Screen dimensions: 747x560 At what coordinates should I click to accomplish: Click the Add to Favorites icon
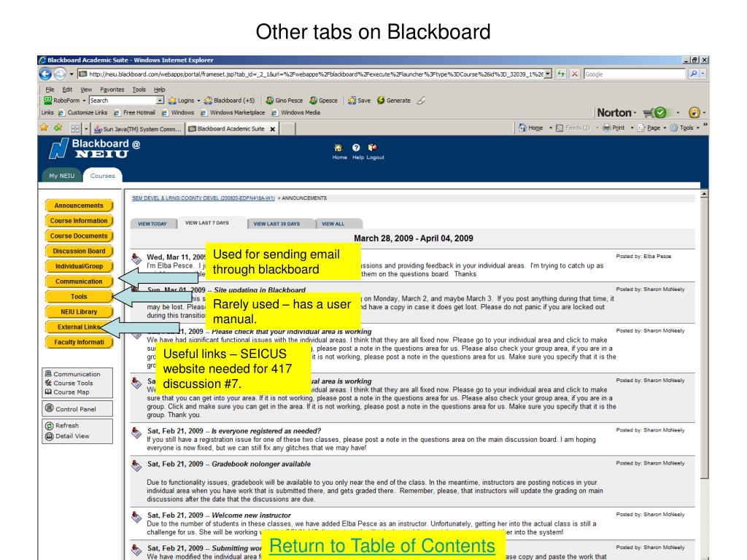click(x=58, y=128)
